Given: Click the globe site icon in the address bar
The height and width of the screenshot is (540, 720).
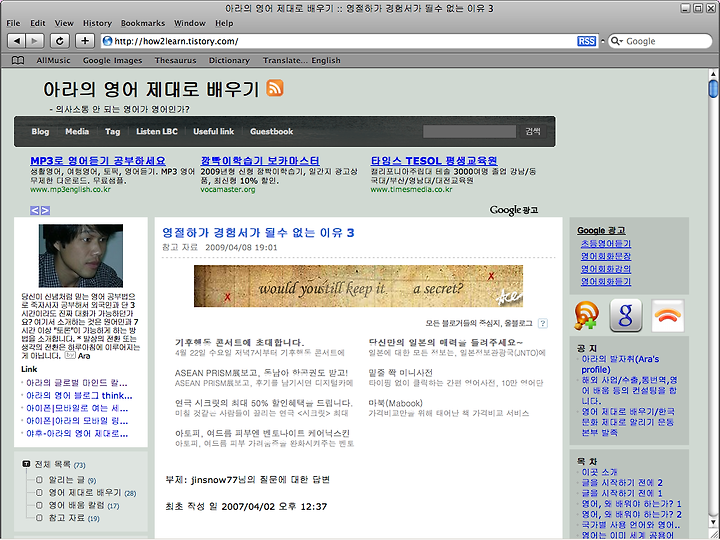Looking at the screenshot, I should [x=107, y=41].
